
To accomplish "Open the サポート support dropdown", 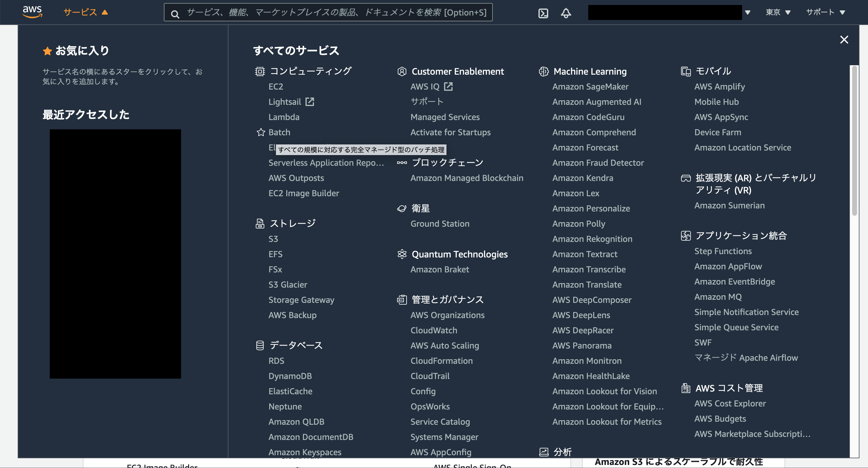I will pos(825,12).
